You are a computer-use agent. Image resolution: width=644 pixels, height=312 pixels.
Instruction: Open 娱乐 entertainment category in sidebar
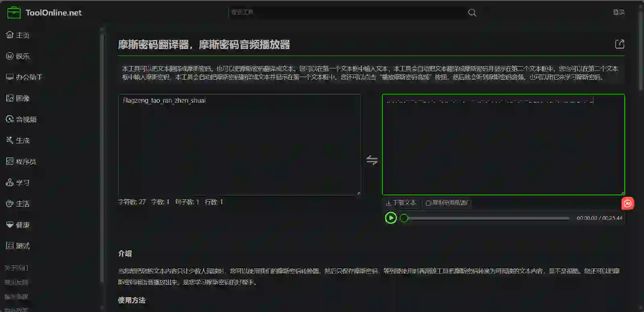pos(18,56)
